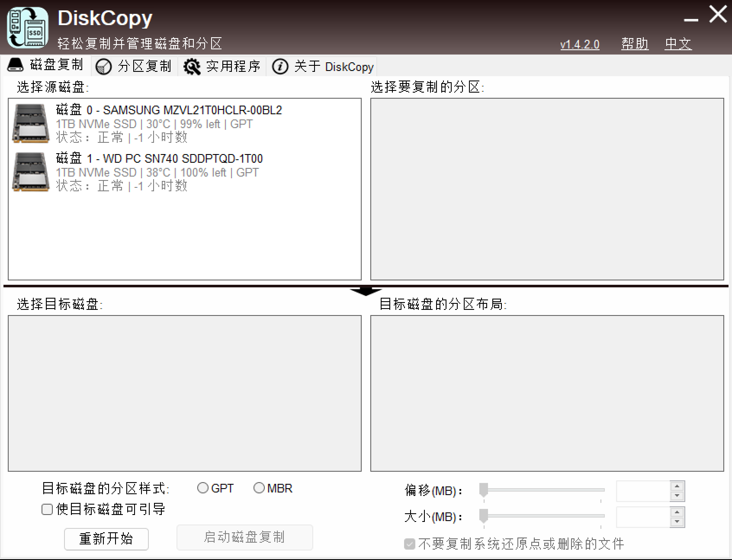Open the 中文 language selector
The height and width of the screenshot is (560, 732).
pyautogui.click(x=678, y=44)
